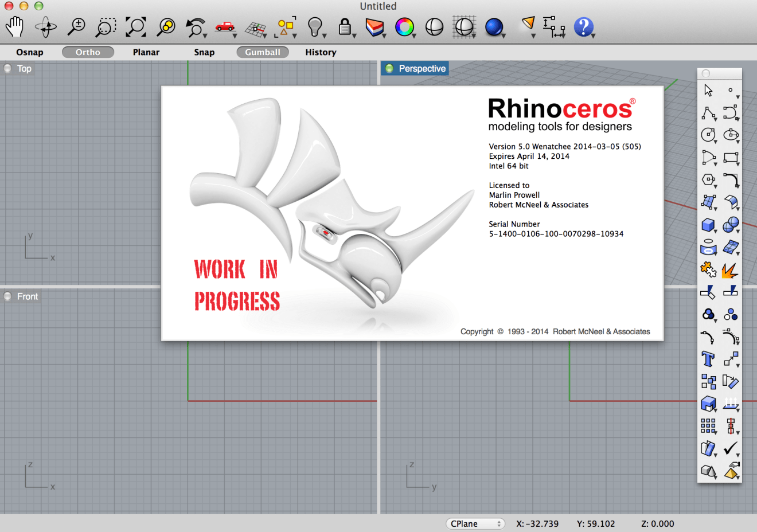
Task: Click the plain sphere shaded display icon
Action: tap(434, 27)
